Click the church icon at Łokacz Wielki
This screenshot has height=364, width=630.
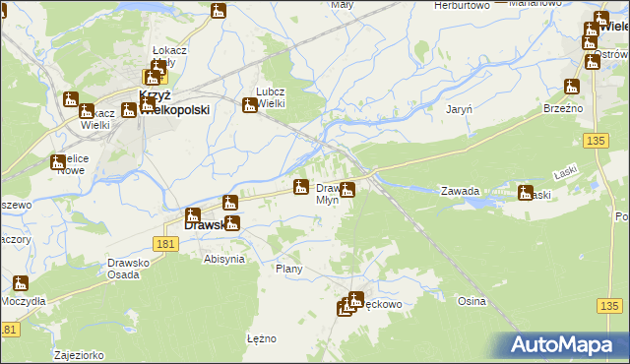(x=86, y=111)
